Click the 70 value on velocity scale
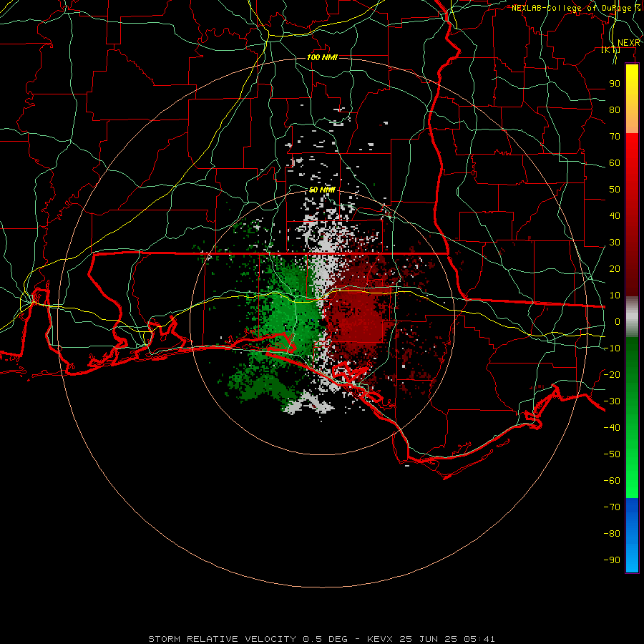The height and width of the screenshot is (644, 644). click(x=615, y=137)
